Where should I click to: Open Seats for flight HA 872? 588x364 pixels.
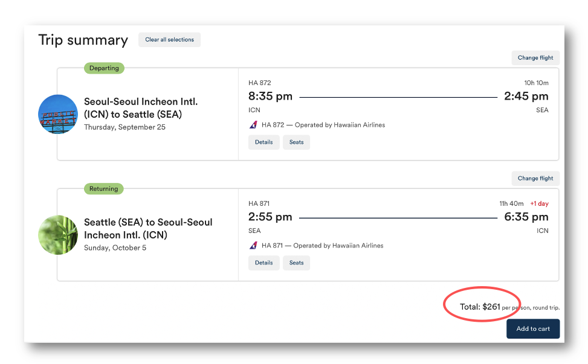click(296, 142)
